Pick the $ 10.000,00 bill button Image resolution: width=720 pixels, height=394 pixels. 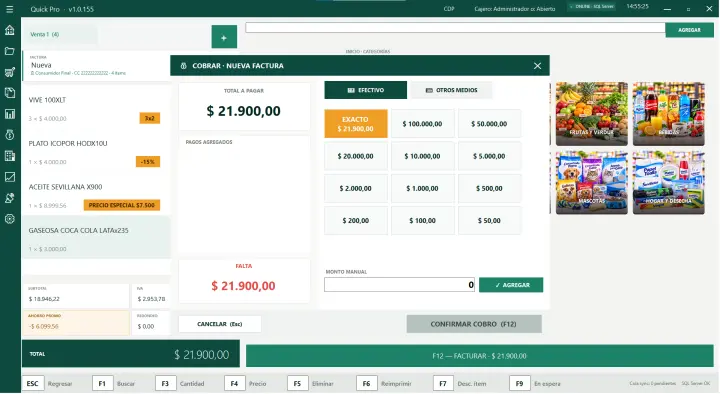[422, 156]
